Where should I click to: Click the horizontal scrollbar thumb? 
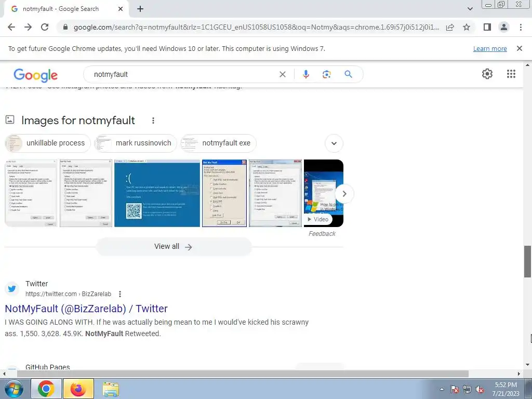click(243, 374)
